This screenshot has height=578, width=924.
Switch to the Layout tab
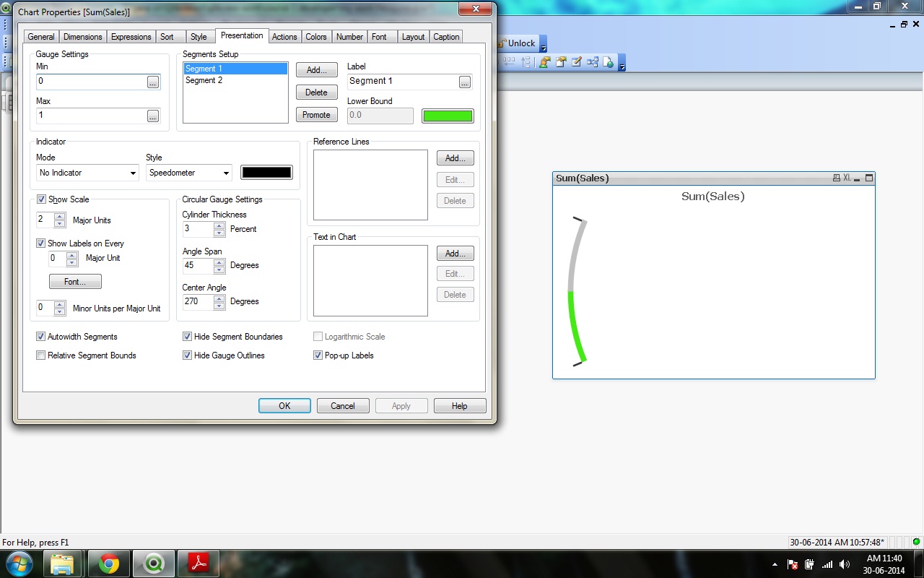pyautogui.click(x=414, y=37)
